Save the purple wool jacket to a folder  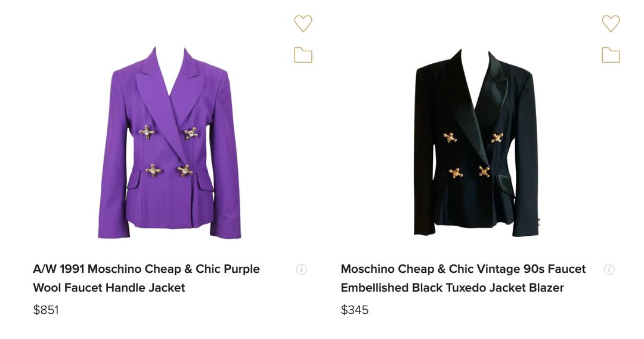tap(303, 55)
